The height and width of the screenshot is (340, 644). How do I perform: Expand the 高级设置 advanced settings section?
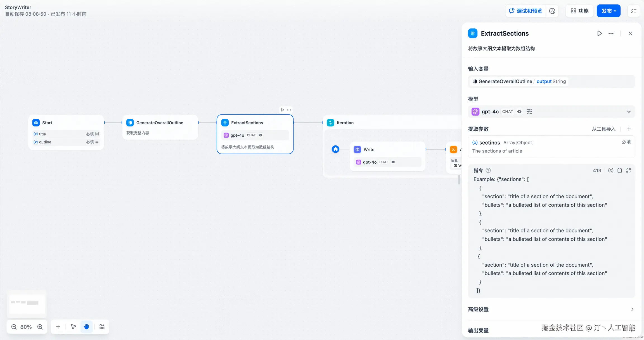632,309
